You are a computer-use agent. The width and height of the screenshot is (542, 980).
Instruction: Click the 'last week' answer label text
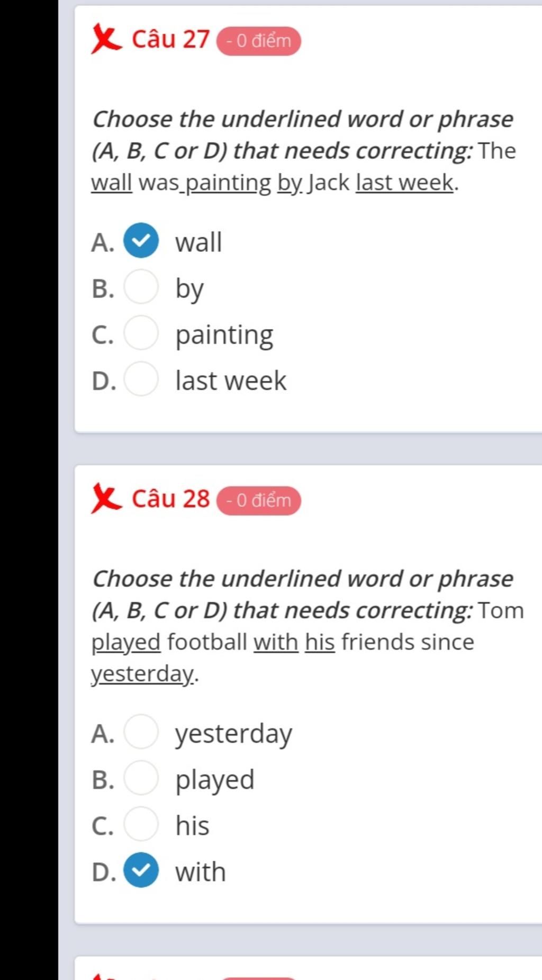(x=231, y=381)
